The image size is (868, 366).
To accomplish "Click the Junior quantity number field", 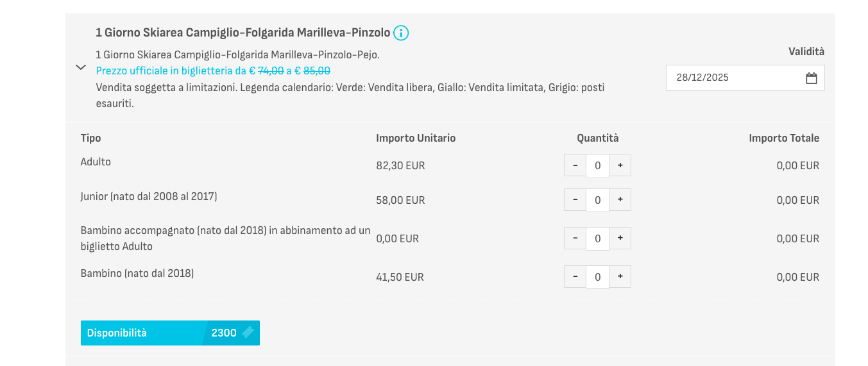I will click(x=597, y=200).
